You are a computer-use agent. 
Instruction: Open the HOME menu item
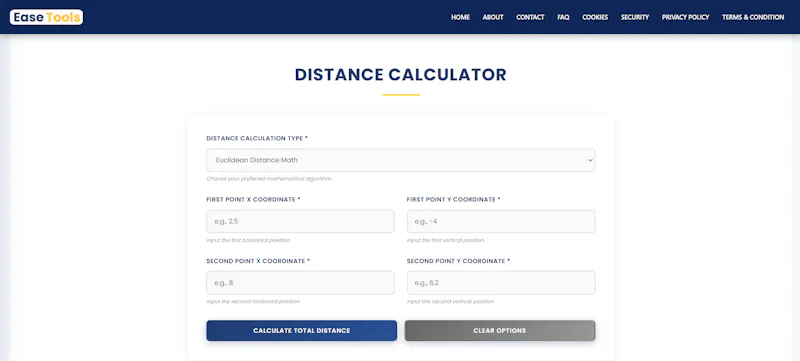pyautogui.click(x=460, y=17)
